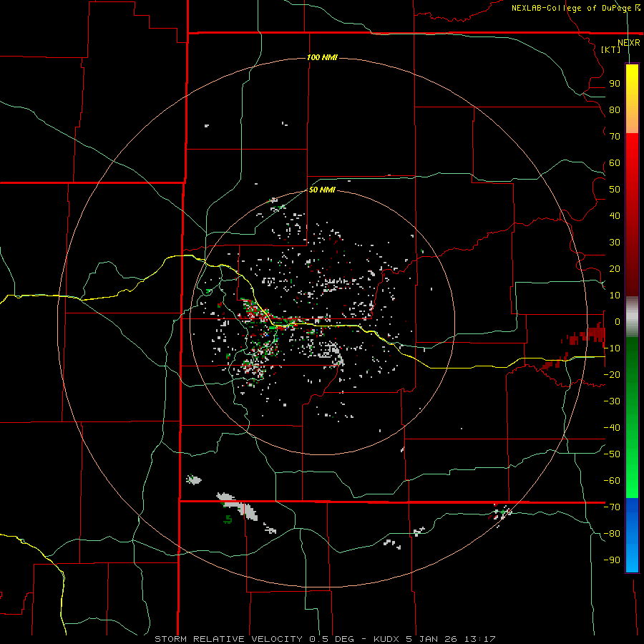This screenshot has height=644, width=644.
Task: Click the -20 value on the velocity scale
Action: (x=612, y=375)
